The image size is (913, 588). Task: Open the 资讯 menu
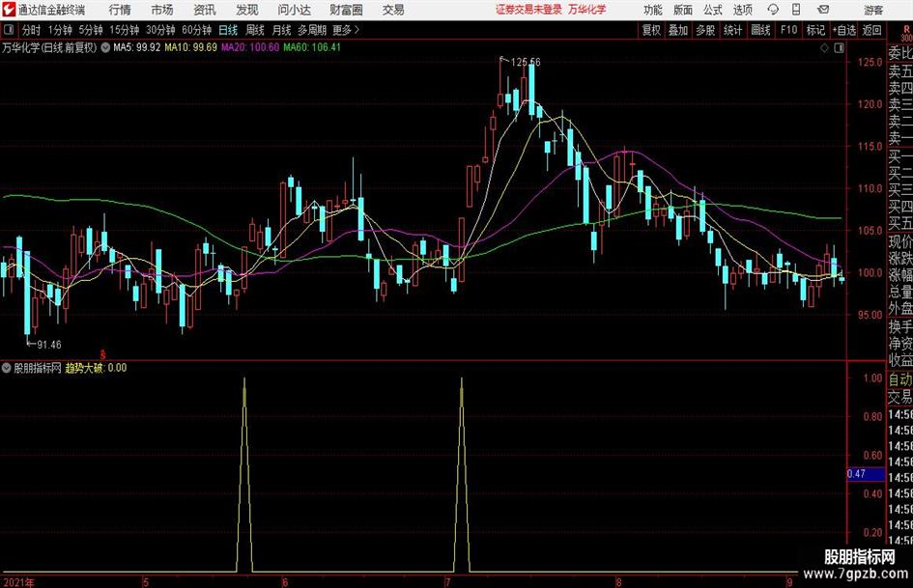pos(205,10)
